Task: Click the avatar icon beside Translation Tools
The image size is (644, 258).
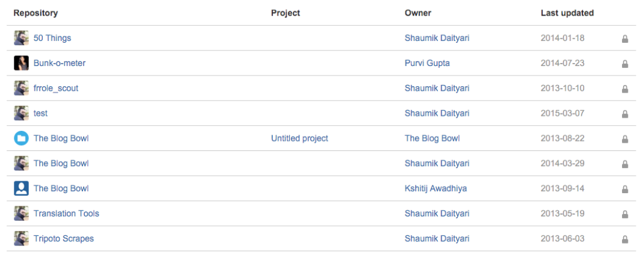Action: coord(21,214)
